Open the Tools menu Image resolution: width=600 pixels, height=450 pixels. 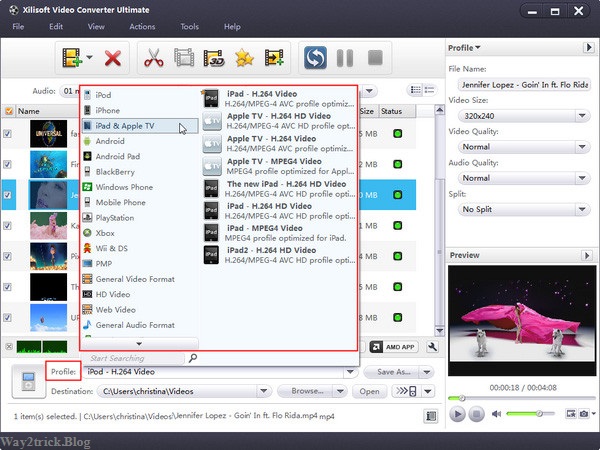pyautogui.click(x=189, y=26)
